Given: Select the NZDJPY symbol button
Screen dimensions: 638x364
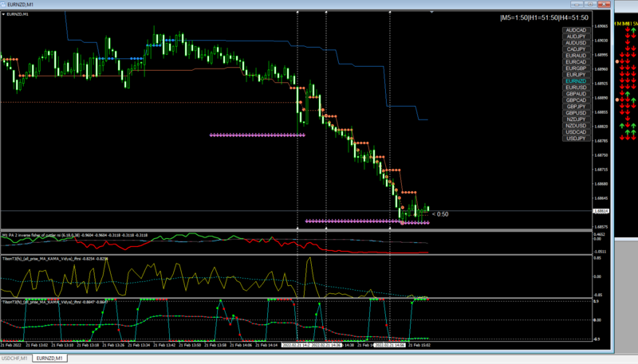Looking at the screenshot, I should [576, 119].
